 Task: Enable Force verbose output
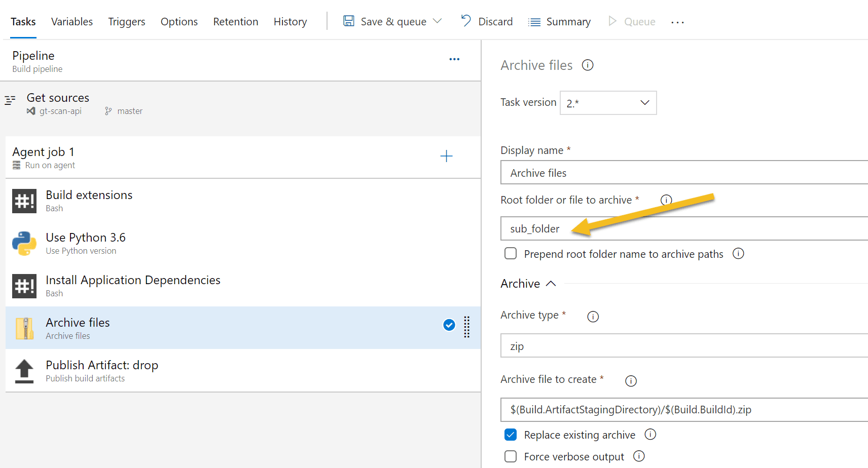[x=510, y=456]
